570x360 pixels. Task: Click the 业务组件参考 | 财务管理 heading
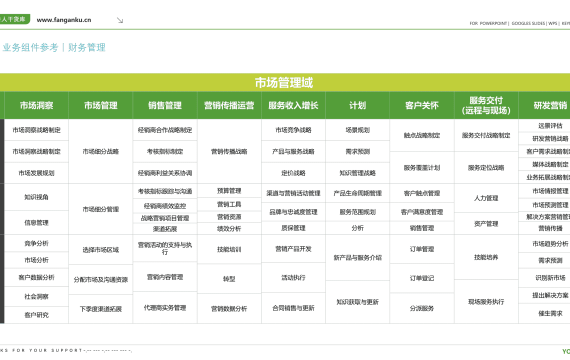[x=54, y=47]
